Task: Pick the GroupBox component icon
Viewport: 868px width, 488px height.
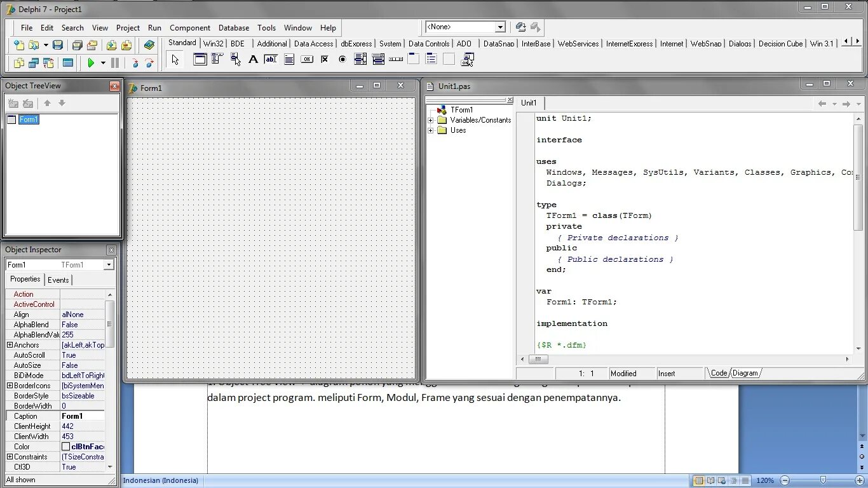Action: coord(414,59)
